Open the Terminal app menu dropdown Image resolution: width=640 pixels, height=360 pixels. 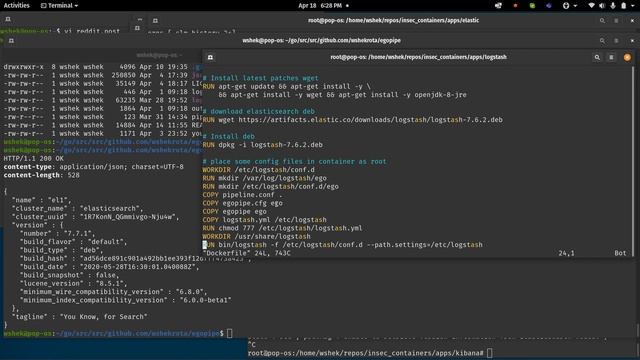[x=59, y=6]
